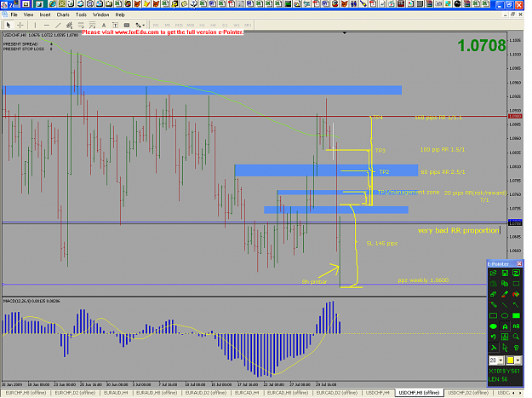Open the Charts menu

[63, 14]
